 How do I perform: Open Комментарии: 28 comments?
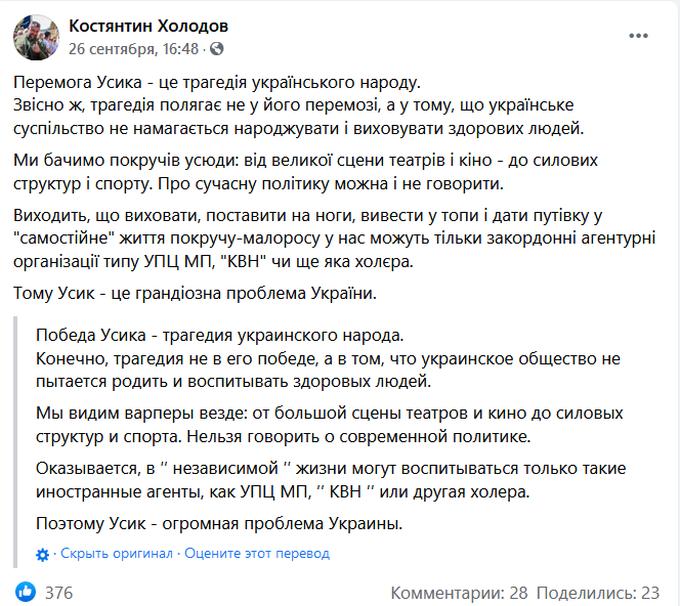[459, 593]
